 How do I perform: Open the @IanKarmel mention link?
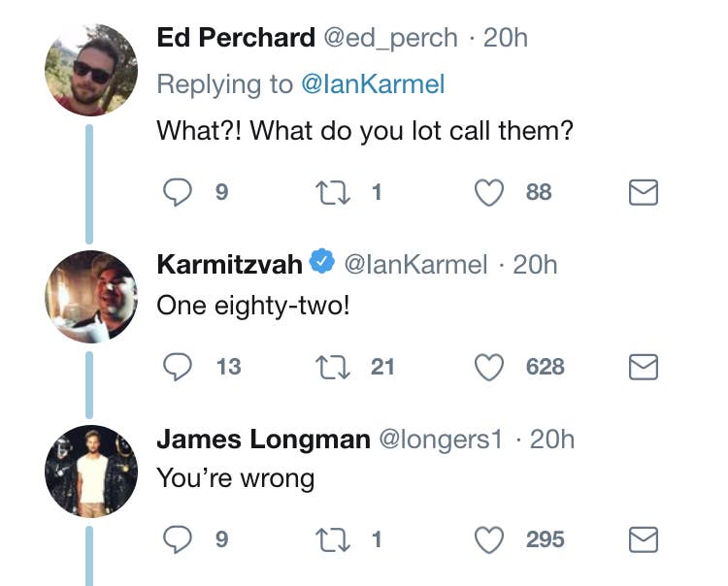[x=374, y=84]
